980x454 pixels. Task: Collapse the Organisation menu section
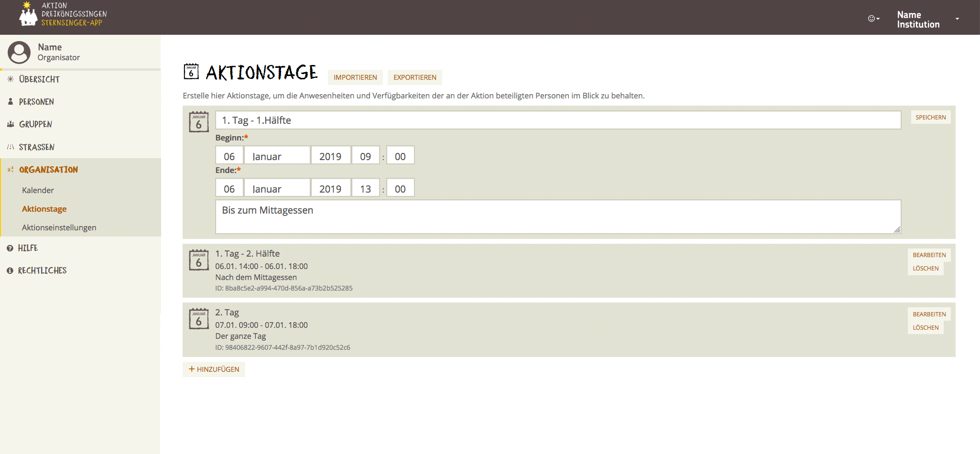(48, 170)
